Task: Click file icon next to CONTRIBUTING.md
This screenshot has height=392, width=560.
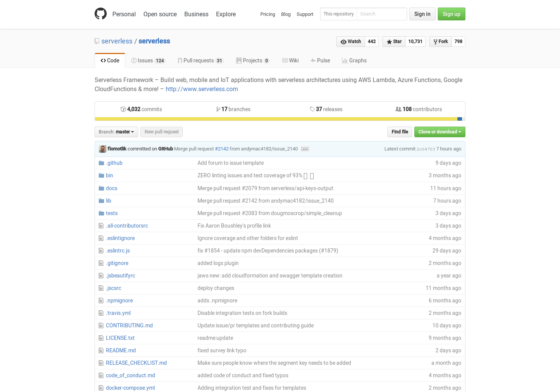Action: [x=101, y=325]
